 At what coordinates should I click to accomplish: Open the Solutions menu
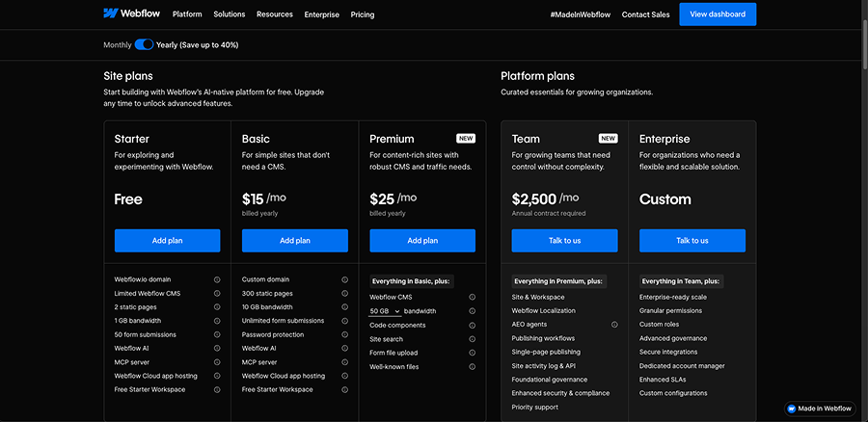click(230, 14)
